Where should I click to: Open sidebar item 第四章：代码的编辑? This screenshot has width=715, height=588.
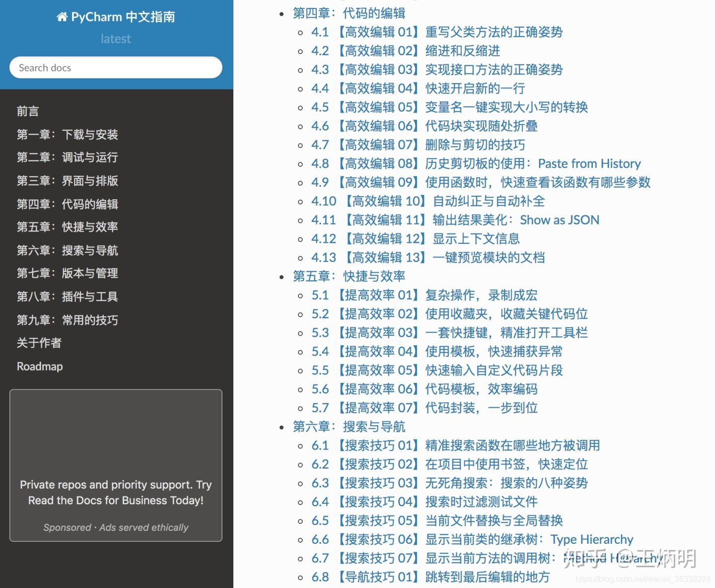[68, 204]
